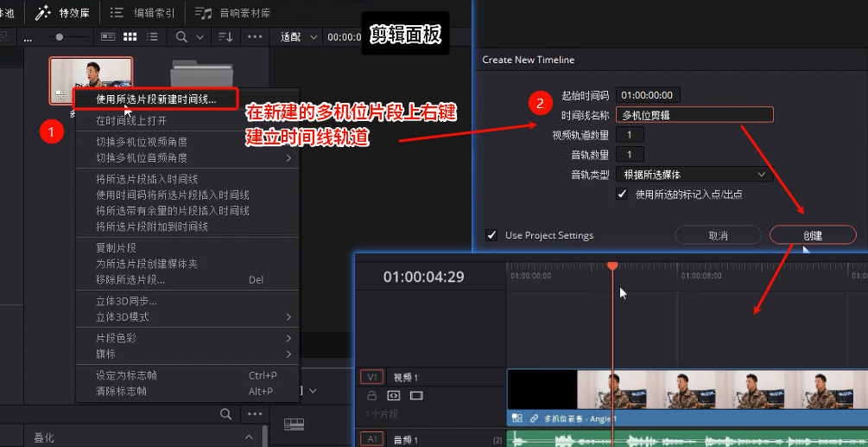The image size is (868, 447).
Task: Click the effects panel search icon
Action: click(x=226, y=414)
